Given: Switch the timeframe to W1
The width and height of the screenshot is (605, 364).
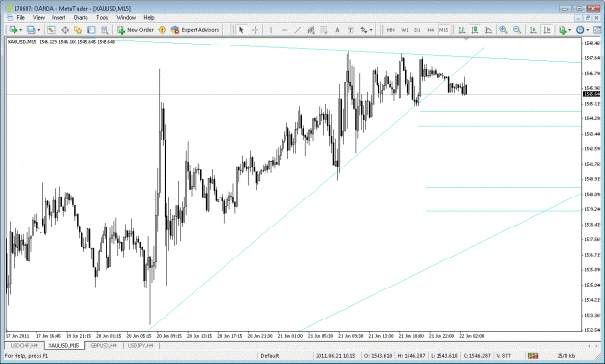Looking at the screenshot, I should click(x=405, y=30).
